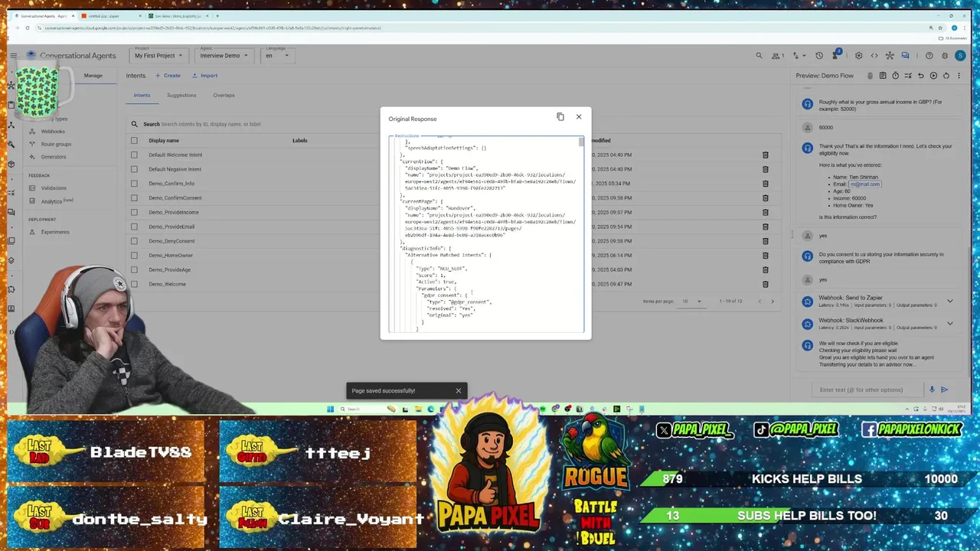
Task: Switch to the Suggestions tab
Action: (181, 96)
